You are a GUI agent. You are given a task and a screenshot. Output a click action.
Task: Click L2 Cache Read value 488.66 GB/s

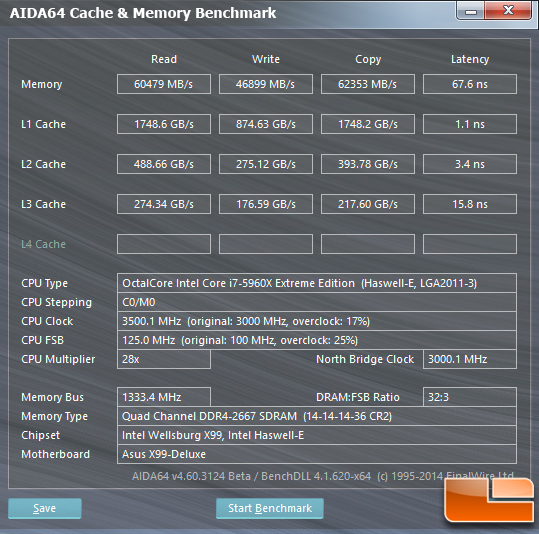[164, 164]
